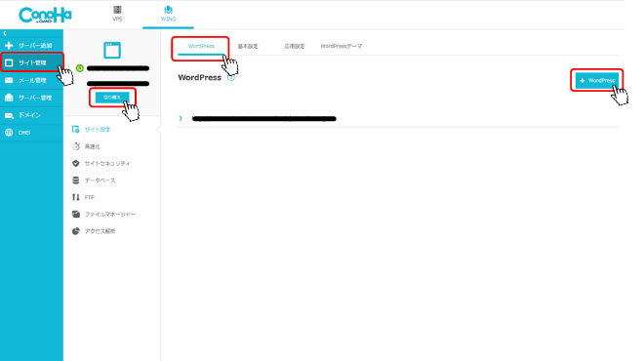644x361 pixels.
Task: Click the 切り替え button
Action: 111,98
